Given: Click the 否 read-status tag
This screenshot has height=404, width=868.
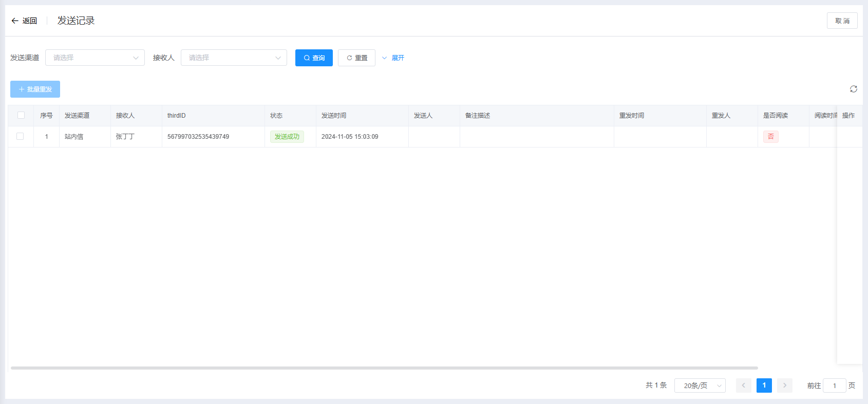Looking at the screenshot, I should [x=770, y=137].
